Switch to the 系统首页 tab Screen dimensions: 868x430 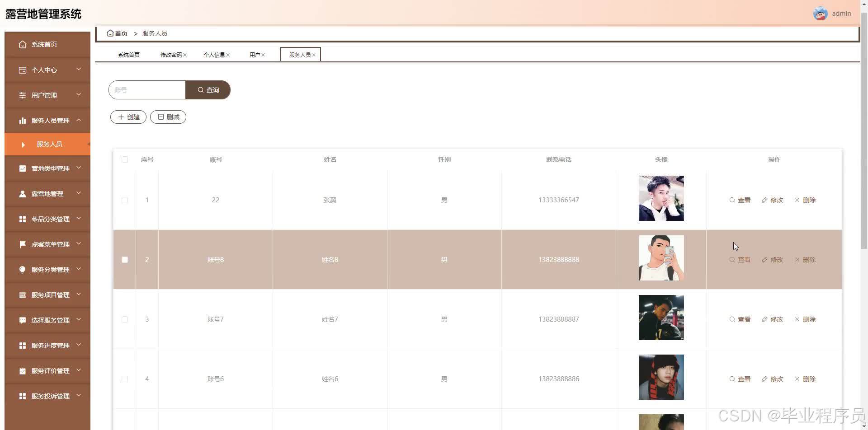pos(129,55)
